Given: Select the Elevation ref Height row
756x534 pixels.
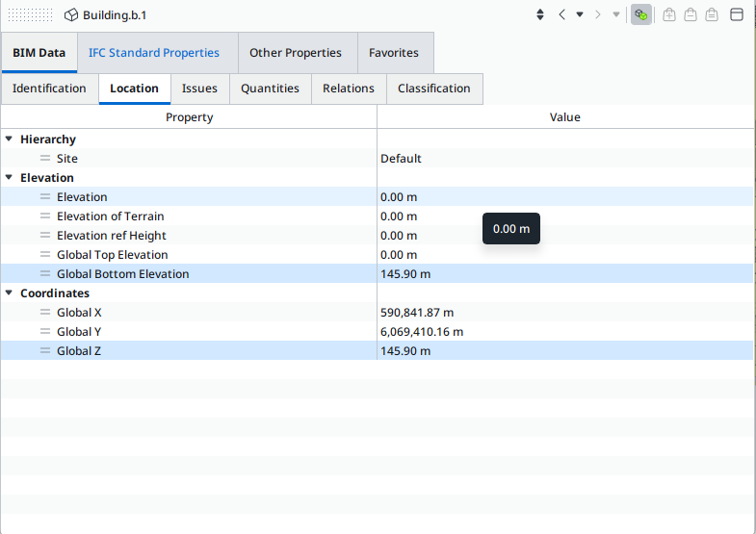Looking at the screenshot, I should (377, 235).
